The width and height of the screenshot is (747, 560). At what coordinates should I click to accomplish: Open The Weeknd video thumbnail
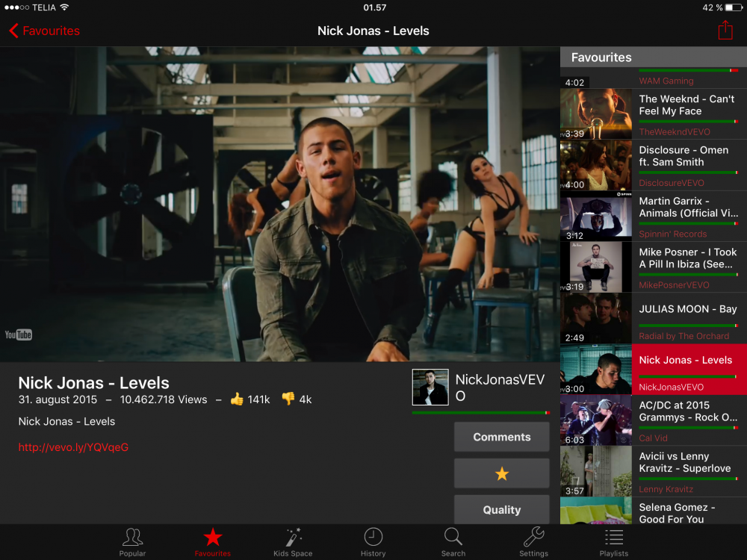click(596, 113)
